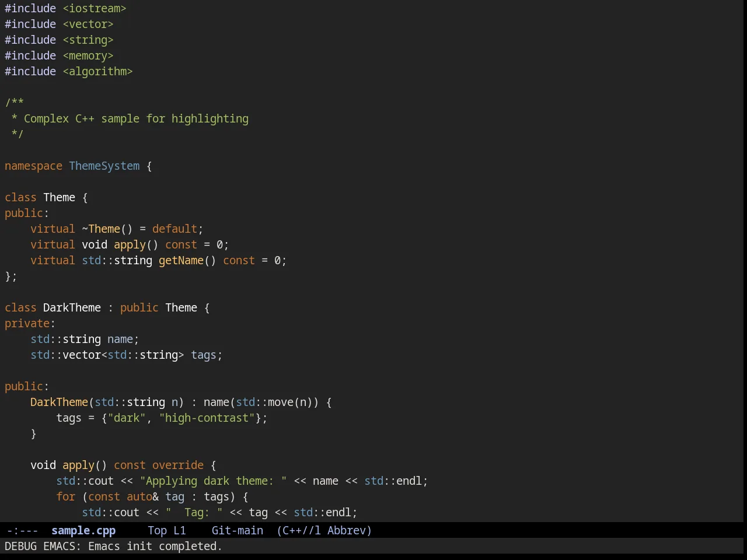Click the Top position indicator in mode line
The height and width of the screenshot is (560, 747).
(x=157, y=530)
